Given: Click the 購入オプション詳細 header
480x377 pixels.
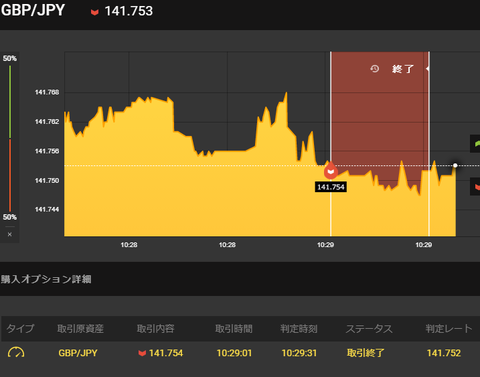Looking at the screenshot, I should [x=46, y=279].
